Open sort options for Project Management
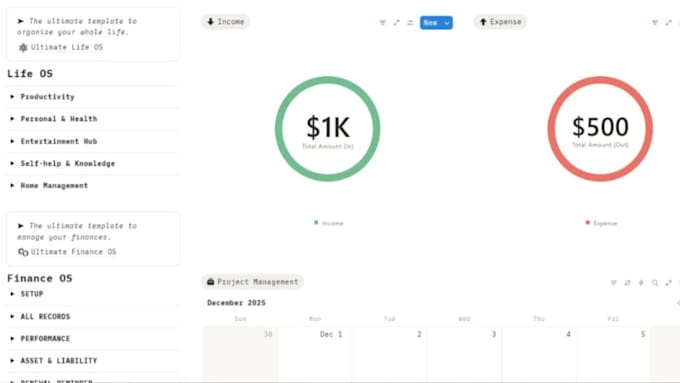 pyautogui.click(x=627, y=283)
